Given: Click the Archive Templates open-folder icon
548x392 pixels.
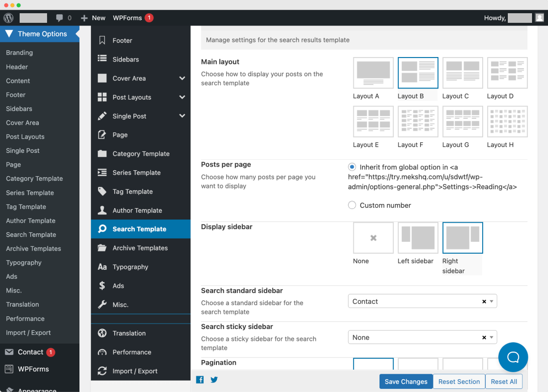Looking at the screenshot, I should 102,248.
